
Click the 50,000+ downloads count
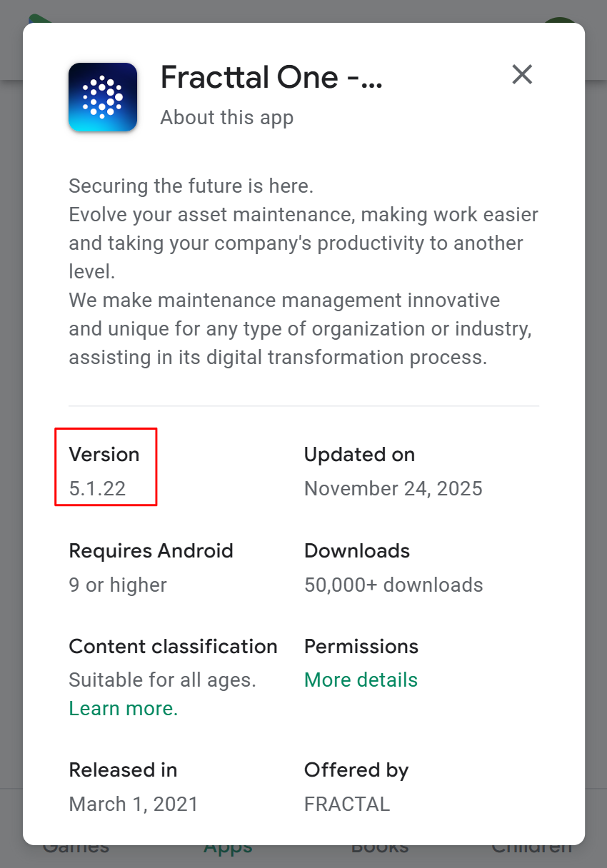(393, 585)
